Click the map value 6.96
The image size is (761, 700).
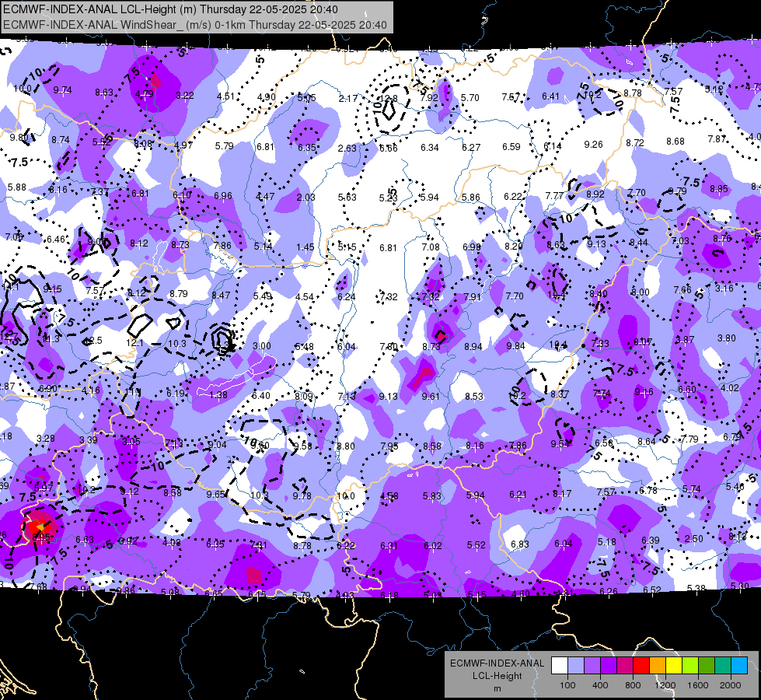point(223,196)
